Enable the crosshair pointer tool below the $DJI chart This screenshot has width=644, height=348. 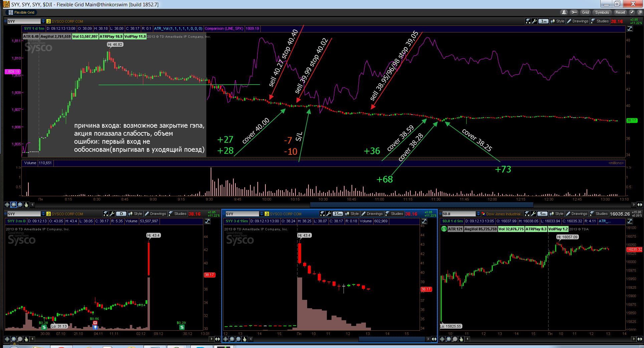tap(442, 339)
